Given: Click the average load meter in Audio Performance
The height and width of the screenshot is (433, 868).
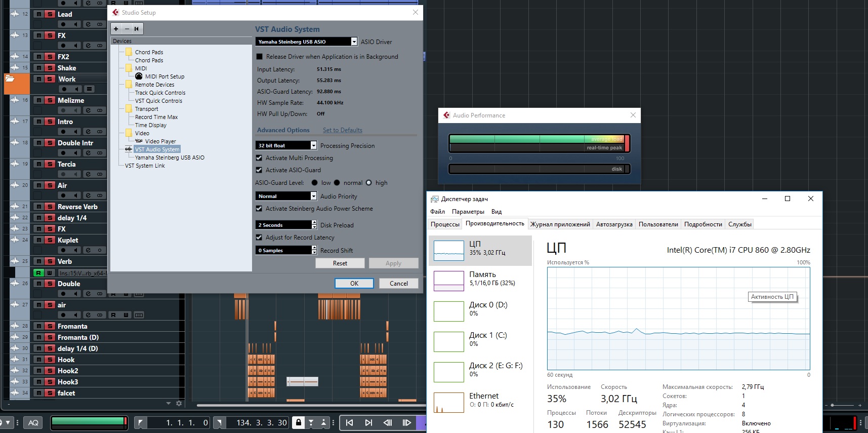Looking at the screenshot, I should coord(539,139).
